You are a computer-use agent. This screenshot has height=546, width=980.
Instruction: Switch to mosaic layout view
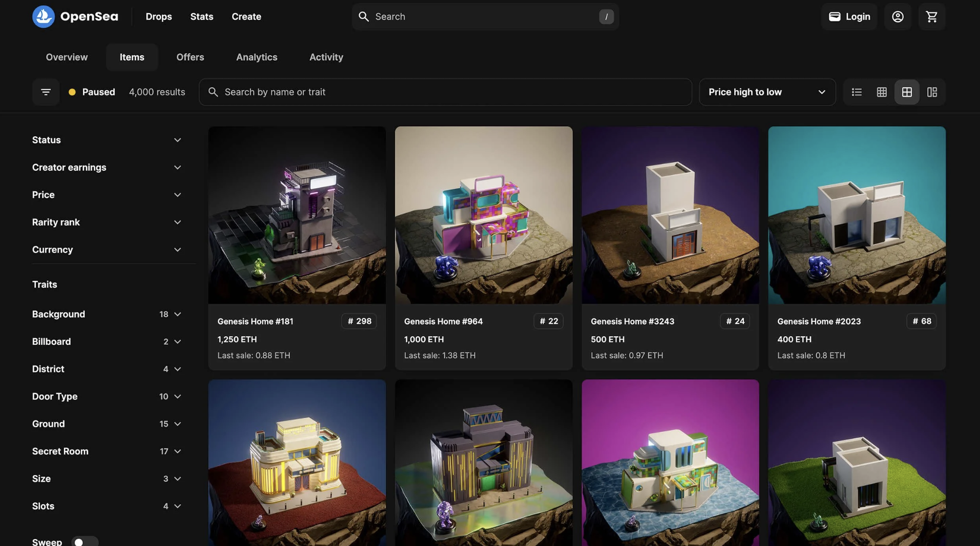tap(932, 92)
